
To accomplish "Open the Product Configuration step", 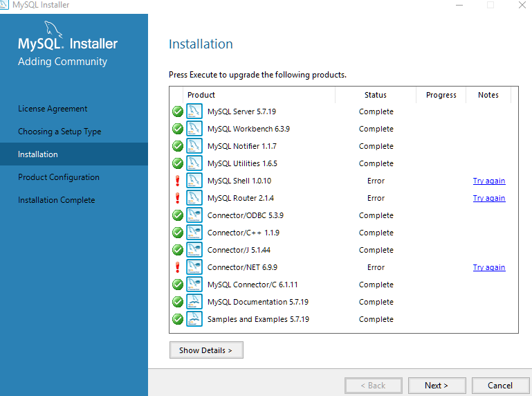I will (x=59, y=177).
